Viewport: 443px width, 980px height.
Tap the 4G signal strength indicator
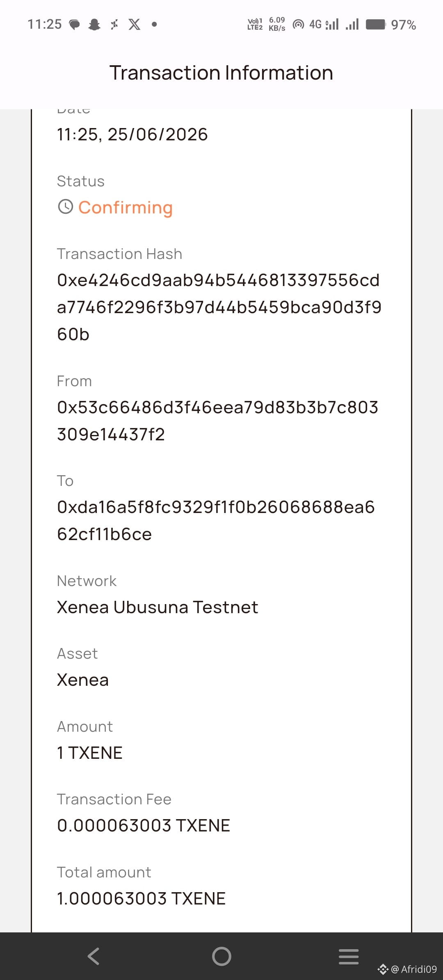[324, 25]
